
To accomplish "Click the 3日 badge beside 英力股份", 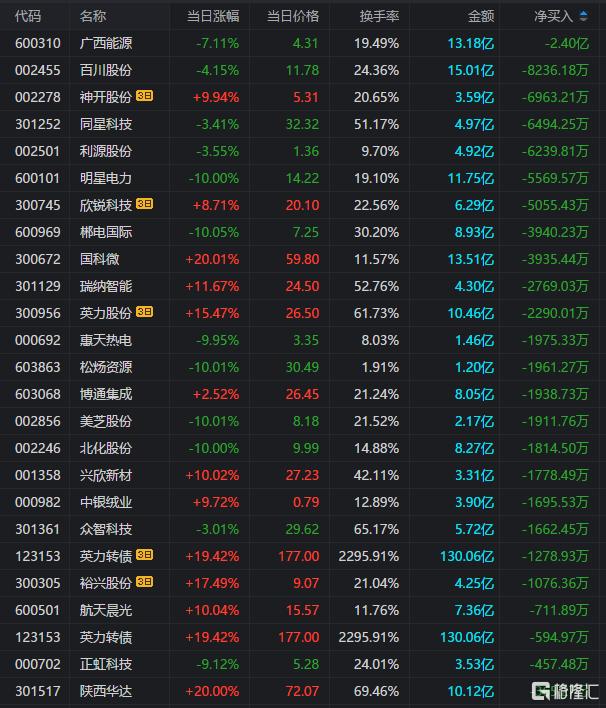I will click(145, 312).
